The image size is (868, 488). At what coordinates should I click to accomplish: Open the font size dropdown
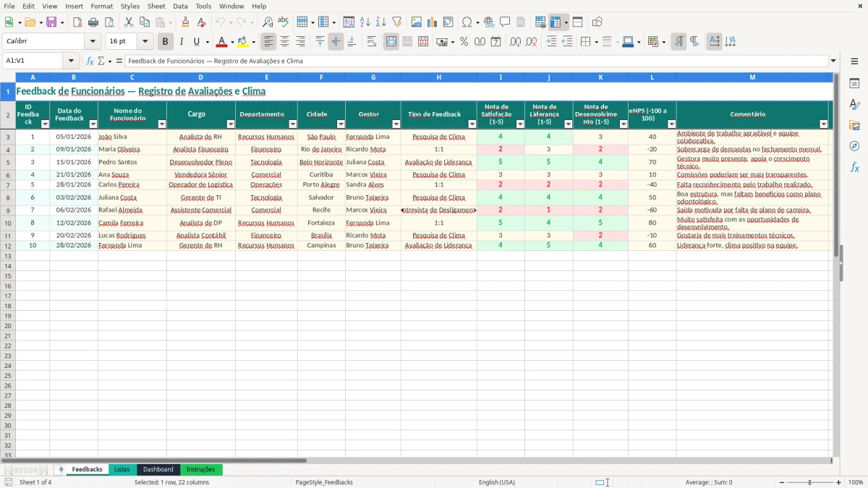145,42
